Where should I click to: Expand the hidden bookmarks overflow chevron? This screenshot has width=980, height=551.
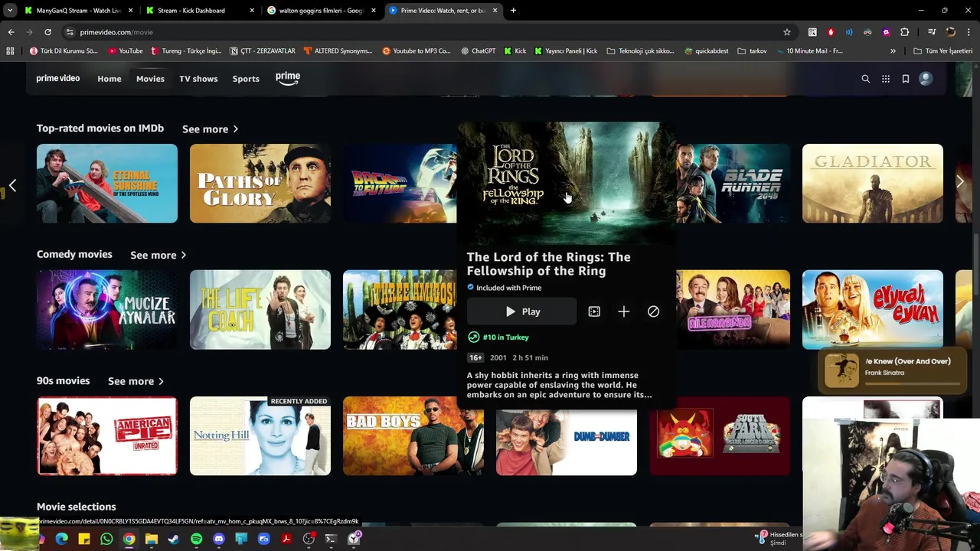pos(893,51)
